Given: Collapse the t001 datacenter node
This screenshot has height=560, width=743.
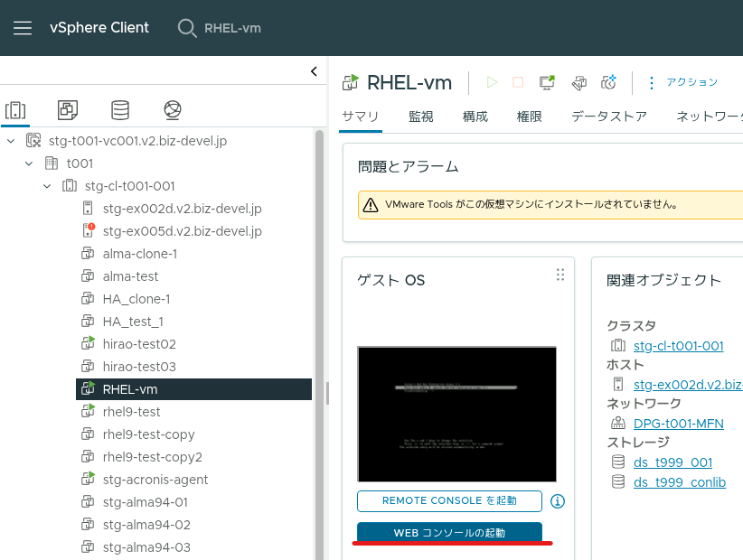Looking at the screenshot, I should [29, 163].
